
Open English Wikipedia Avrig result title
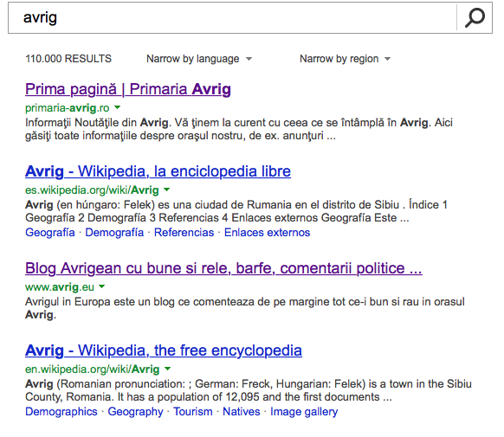(x=164, y=350)
